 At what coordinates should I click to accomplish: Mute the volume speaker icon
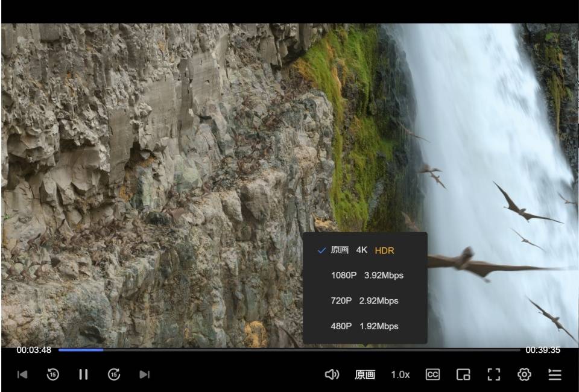coord(332,375)
